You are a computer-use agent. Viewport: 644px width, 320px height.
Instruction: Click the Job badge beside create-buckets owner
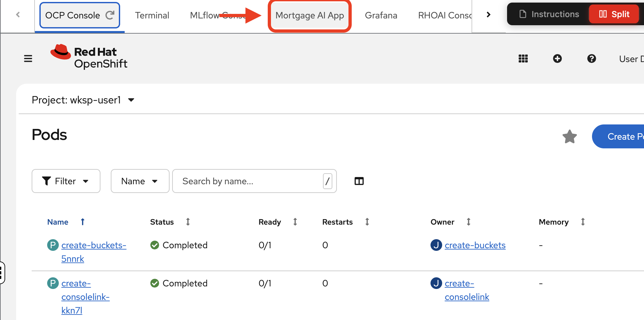pos(436,245)
